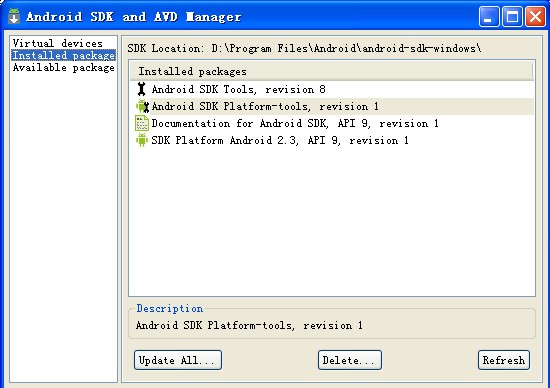This screenshot has width=550, height=388.
Task: Click the 'Installed packages' column header
Action: point(331,71)
